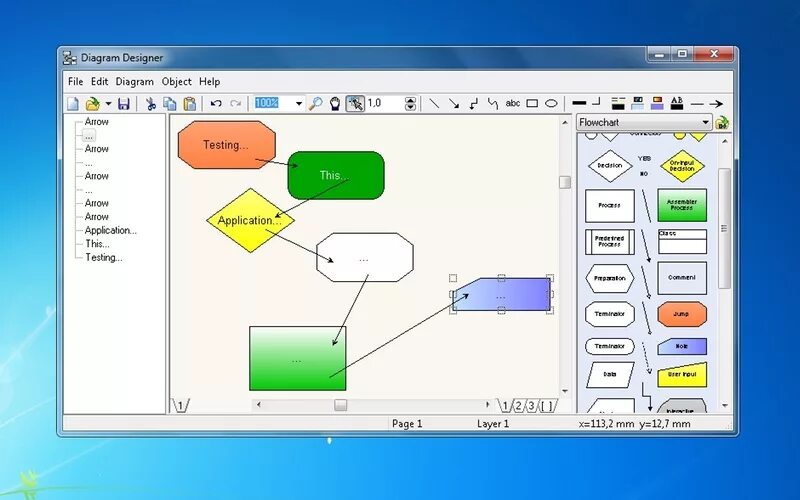This screenshot has height=500, width=800.
Task: Select the ellipse shape tool
Action: (551, 103)
